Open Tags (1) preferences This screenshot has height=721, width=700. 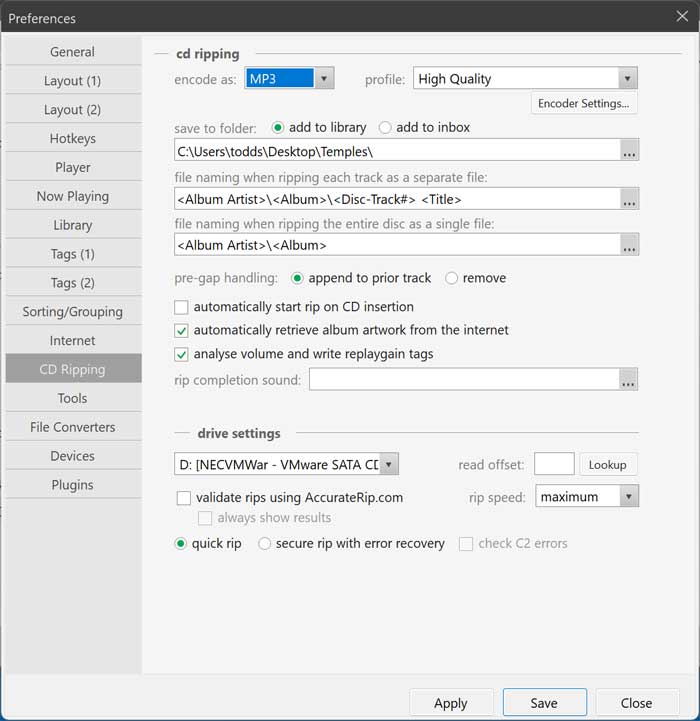click(73, 254)
